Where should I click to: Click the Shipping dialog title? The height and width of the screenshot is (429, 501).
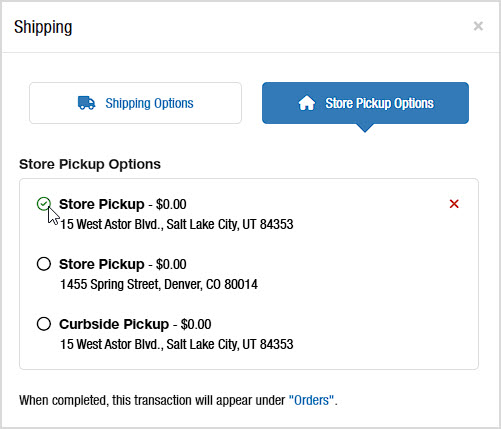click(x=43, y=27)
